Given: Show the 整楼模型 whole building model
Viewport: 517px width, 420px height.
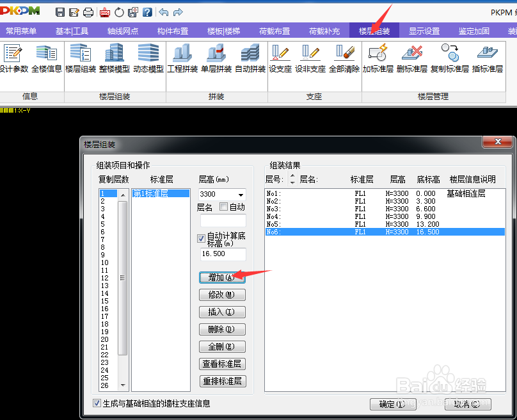Looking at the screenshot, I should point(115,59).
